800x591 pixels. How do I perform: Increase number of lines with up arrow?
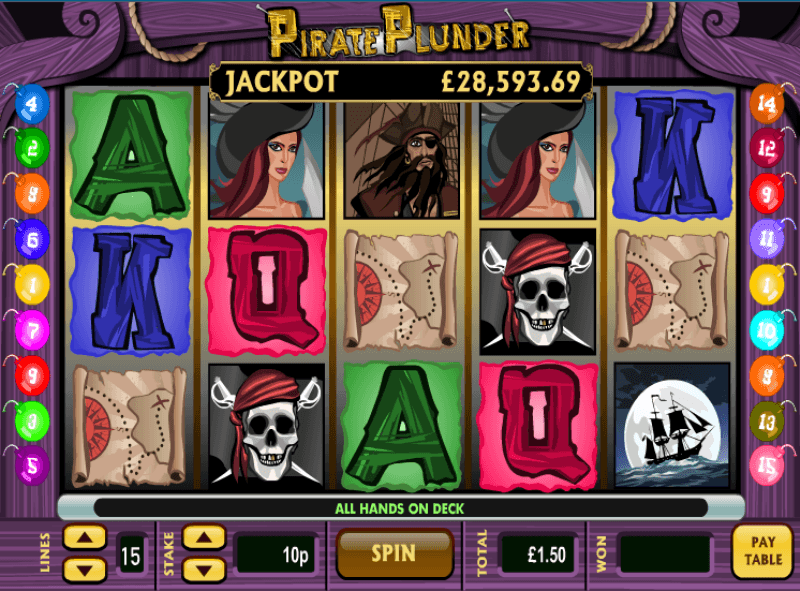pyautogui.click(x=85, y=537)
